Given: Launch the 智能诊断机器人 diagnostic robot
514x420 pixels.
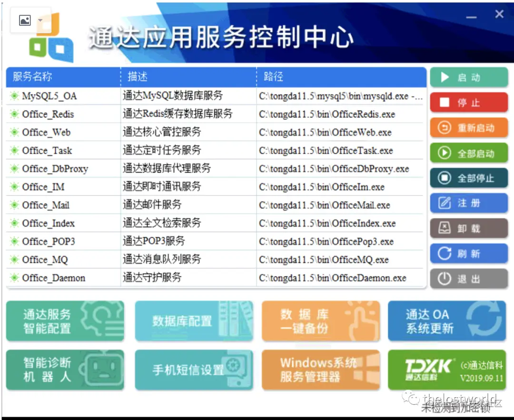Looking at the screenshot, I should (65, 370).
